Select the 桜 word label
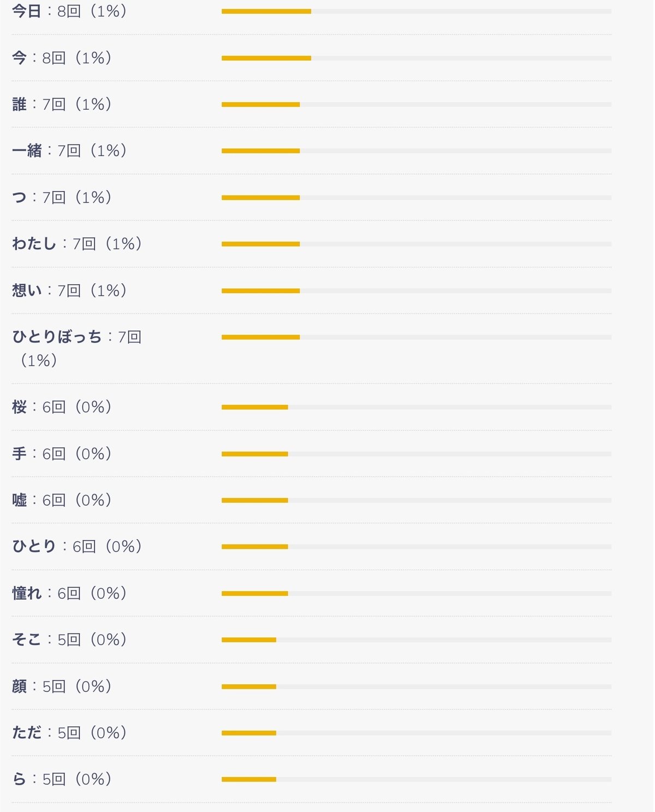The image size is (655, 812). [20, 407]
